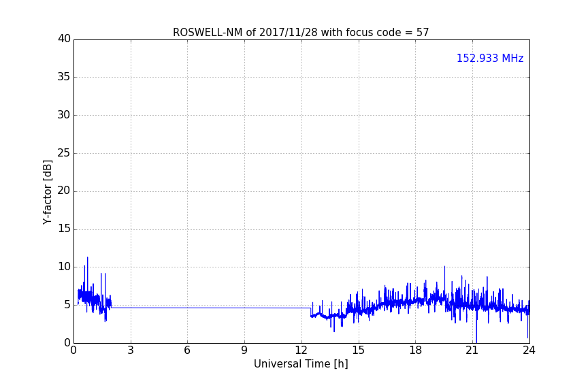
Task: Click the x-axis tick value 9
Action: [244, 350]
